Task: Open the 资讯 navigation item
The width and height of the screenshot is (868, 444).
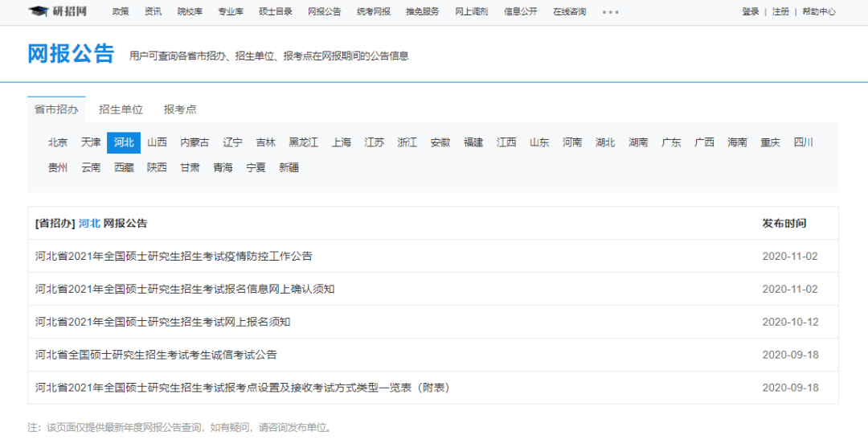Action: click(x=154, y=11)
